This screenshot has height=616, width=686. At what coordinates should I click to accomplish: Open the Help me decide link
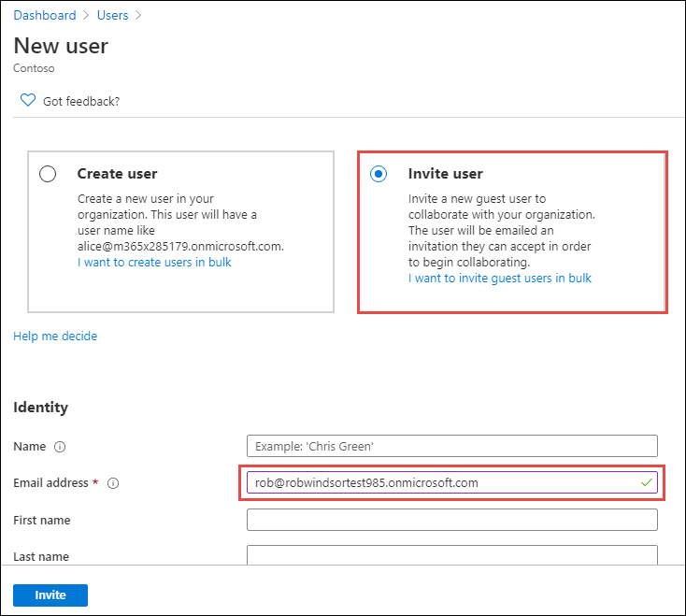pyautogui.click(x=55, y=336)
